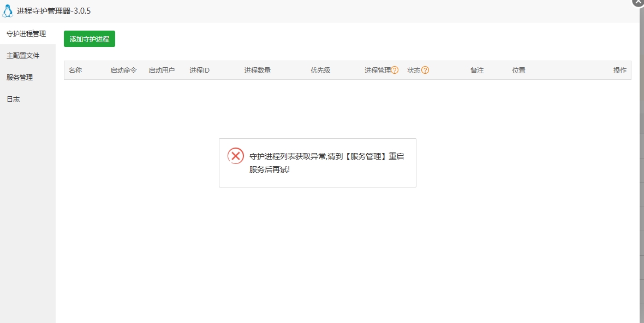The height and width of the screenshot is (323, 644).
Task: Click the 状态 column header text
Action: (414, 71)
